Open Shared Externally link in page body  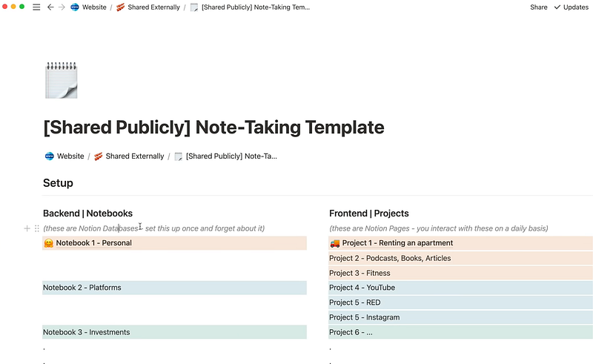[128, 156]
